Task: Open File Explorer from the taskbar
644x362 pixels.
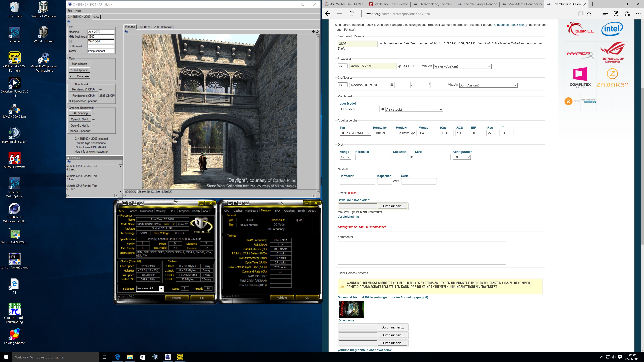Action: (130, 357)
